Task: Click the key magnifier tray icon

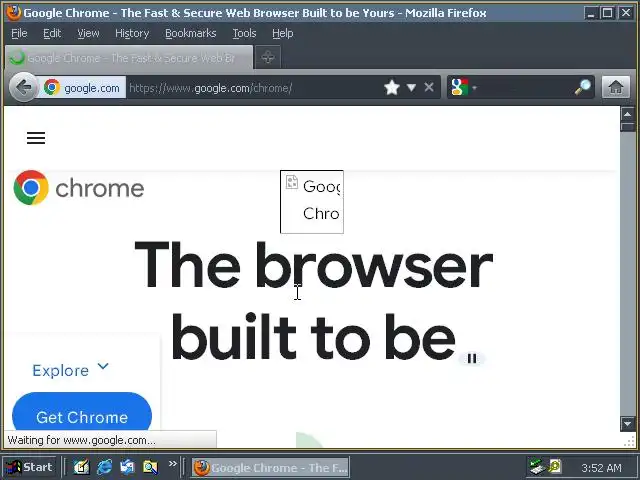Action: (555, 466)
